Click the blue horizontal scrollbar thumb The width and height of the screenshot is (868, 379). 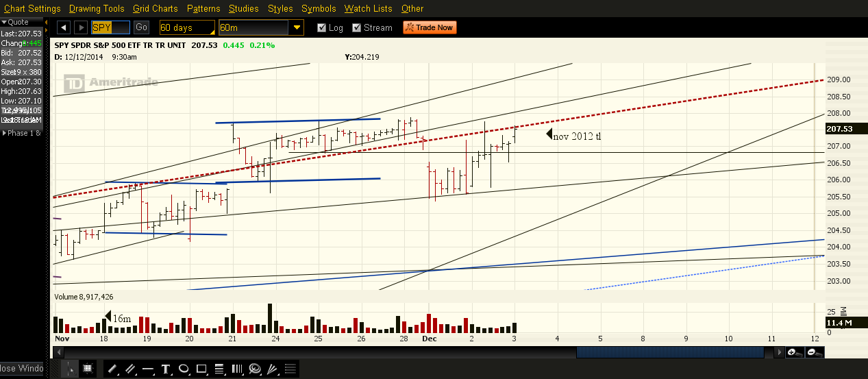[670, 352]
